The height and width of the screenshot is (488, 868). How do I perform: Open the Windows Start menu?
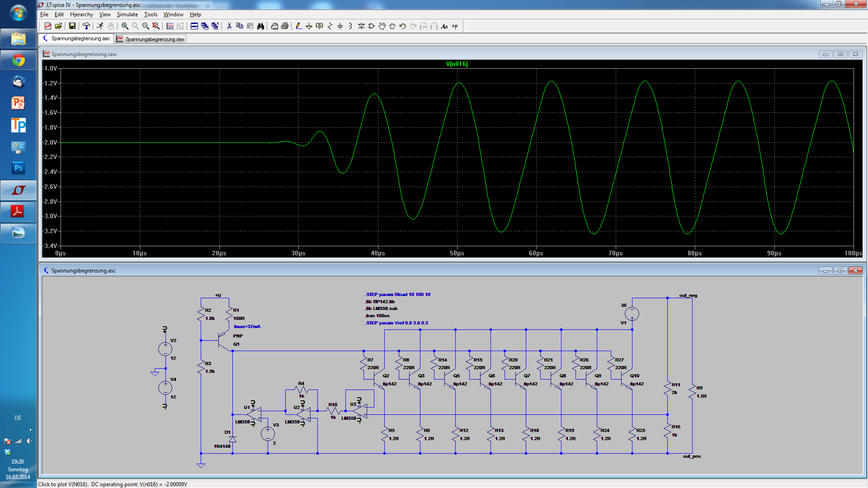click(x=18, y=13)
